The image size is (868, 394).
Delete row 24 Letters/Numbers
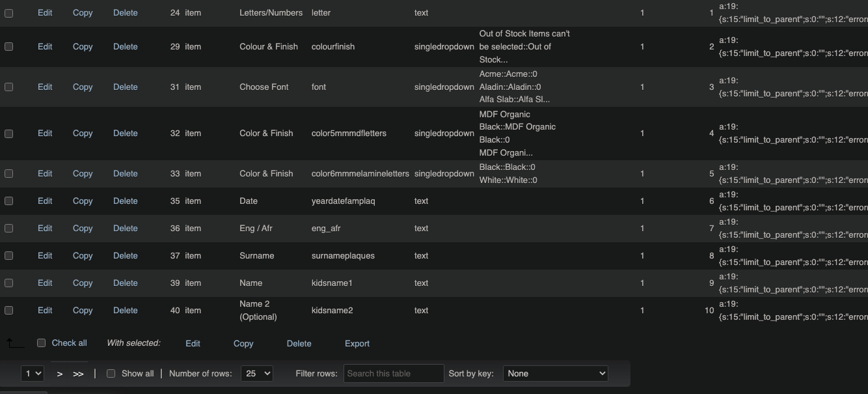[x=125, y=13]
